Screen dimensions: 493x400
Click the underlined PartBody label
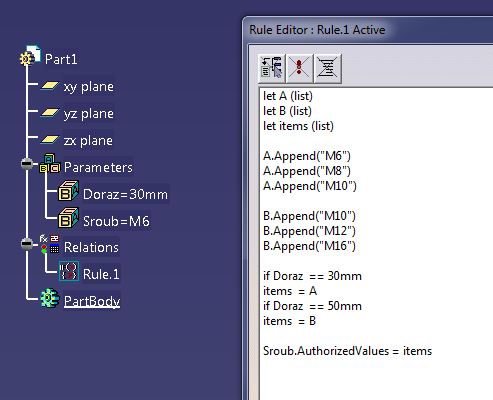92,301
